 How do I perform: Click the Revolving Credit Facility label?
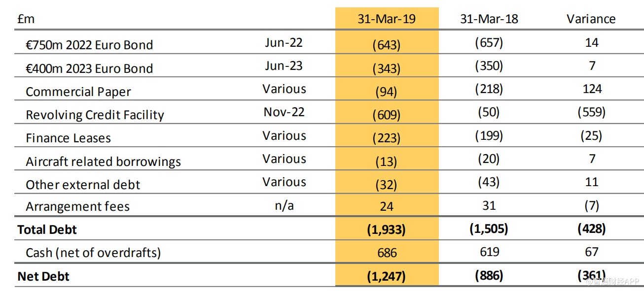tap(95, 115)
